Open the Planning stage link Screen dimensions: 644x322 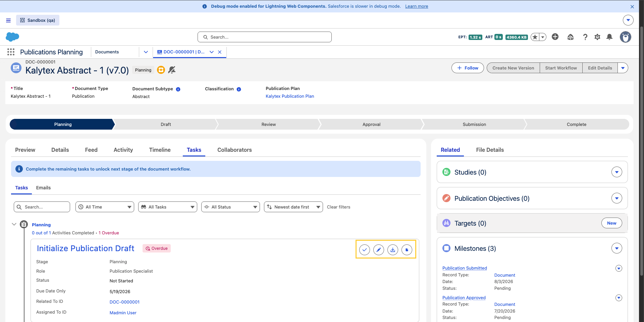[41, 225]
